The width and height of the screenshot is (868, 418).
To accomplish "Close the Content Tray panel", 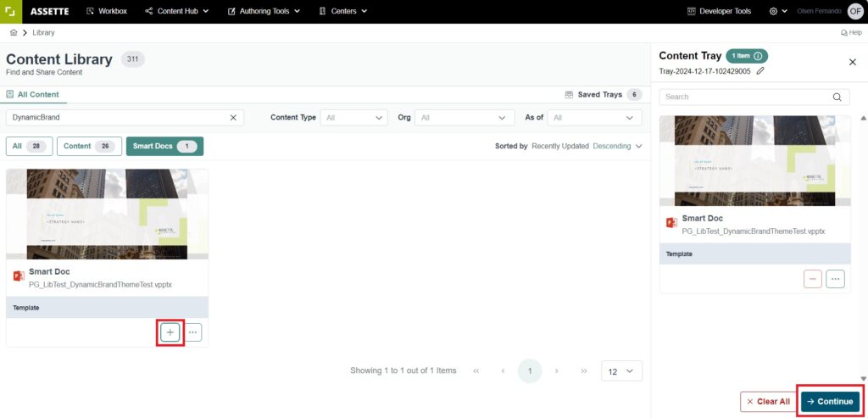I will 852,62.
